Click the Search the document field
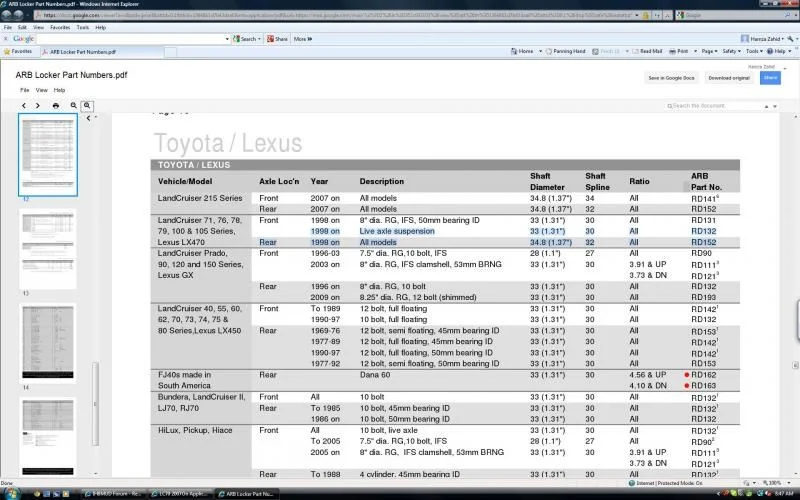This screenshot has height=500, width=800. click(x=712, y=106)
